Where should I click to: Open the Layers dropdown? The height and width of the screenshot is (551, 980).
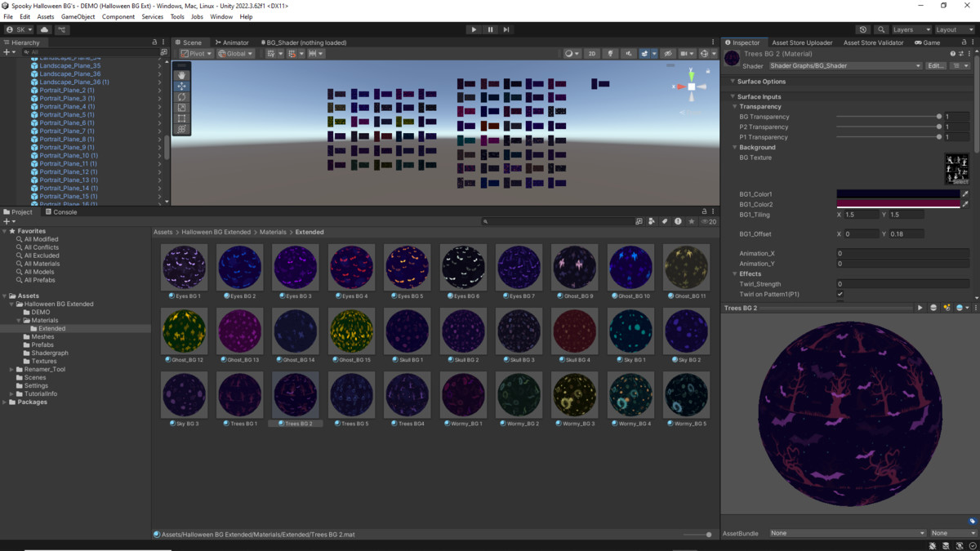[x=911, y=29]
